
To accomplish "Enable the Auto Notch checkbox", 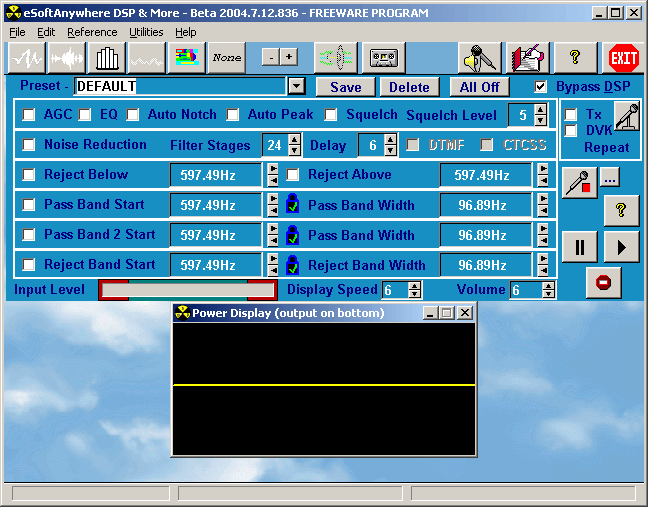I will pos(133,115).
